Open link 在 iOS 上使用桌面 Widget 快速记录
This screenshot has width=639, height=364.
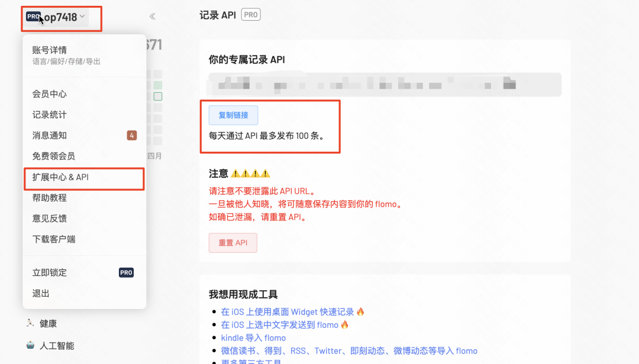coord(288,312)
